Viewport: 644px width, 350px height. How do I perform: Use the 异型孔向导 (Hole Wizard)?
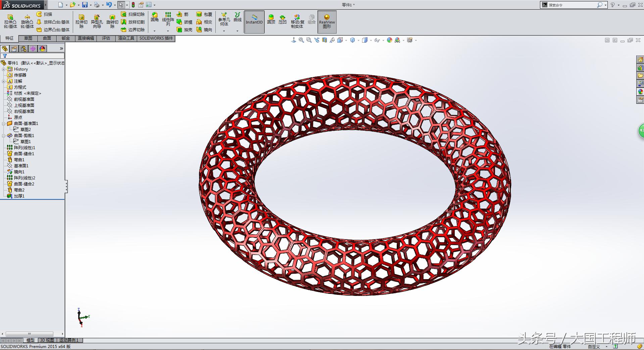coord(97,21)
